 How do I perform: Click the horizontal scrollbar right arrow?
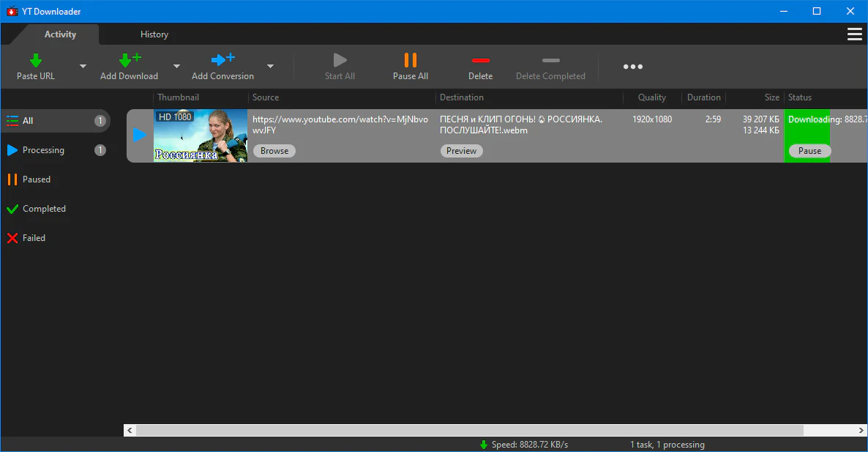(861, 430)
